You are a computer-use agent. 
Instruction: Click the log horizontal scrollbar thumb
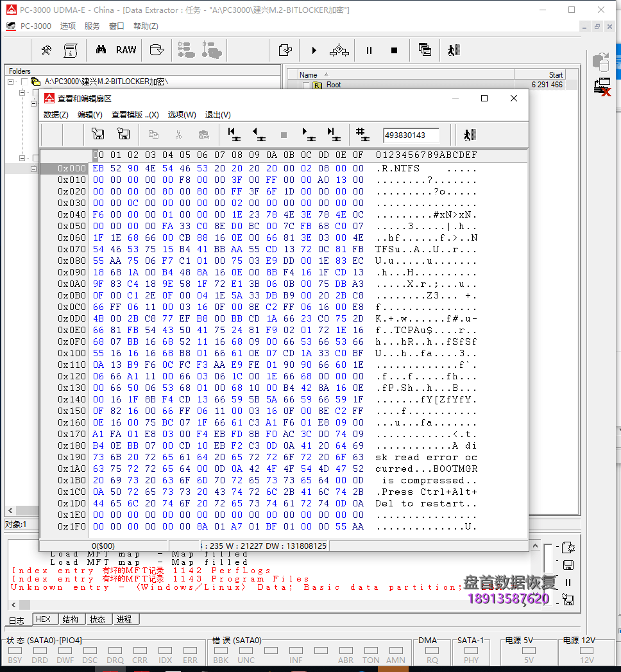(x=25, y=605)
